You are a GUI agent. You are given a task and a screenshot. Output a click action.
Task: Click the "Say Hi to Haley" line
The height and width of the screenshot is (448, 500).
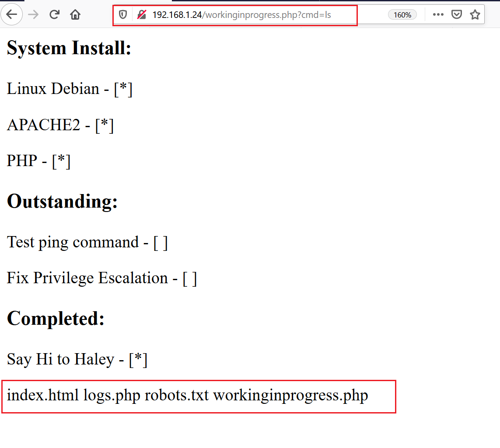(x=77, y=359)
